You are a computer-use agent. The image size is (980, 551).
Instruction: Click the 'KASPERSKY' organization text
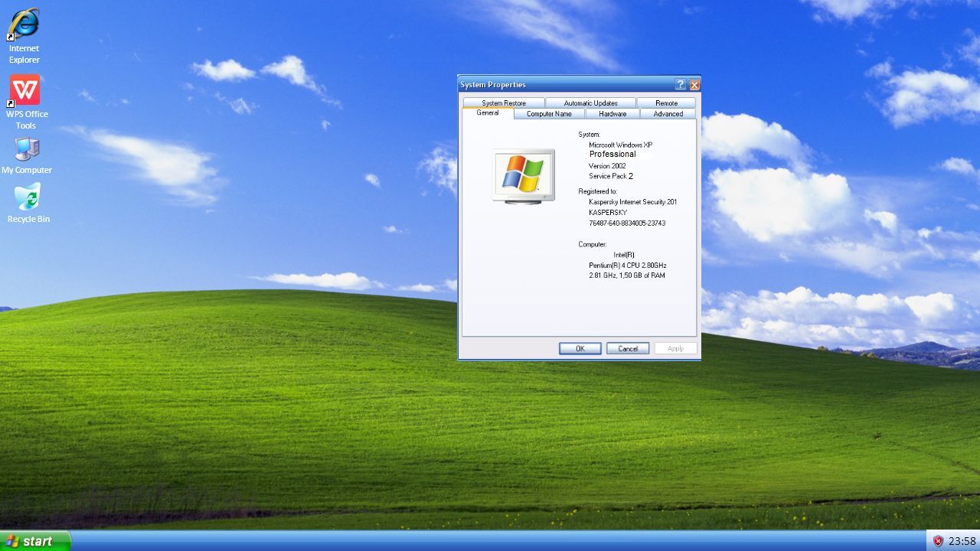(608, 212)
